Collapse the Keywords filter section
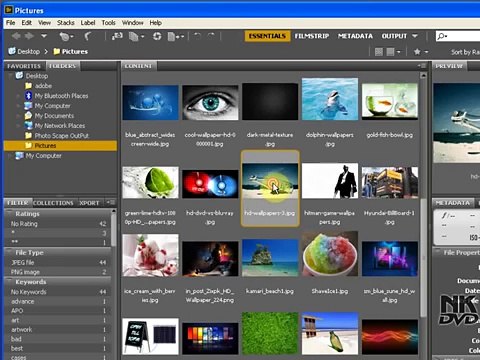The height and width of the screenshot is (360, 480). pyautogui.click(x=9, y=282)
